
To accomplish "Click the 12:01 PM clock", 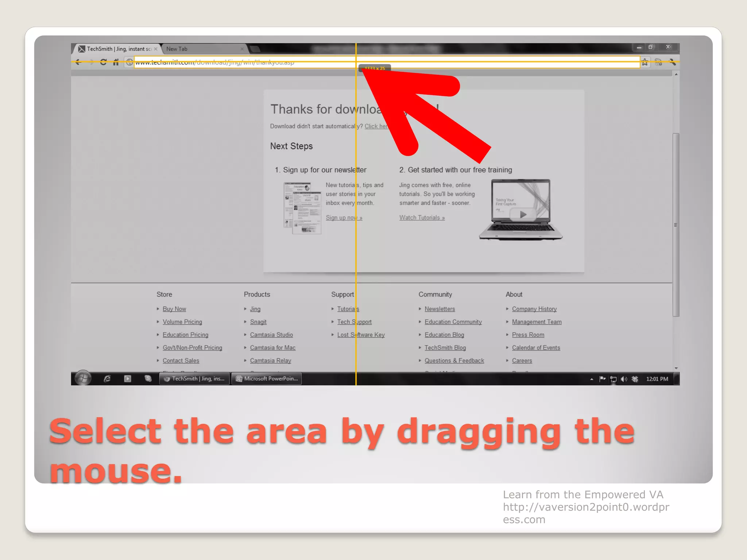I will pyautogui.click(x=657, y=379).
